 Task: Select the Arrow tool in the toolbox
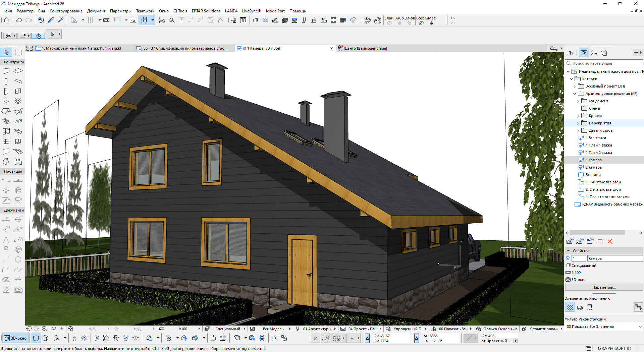point(6,52)
